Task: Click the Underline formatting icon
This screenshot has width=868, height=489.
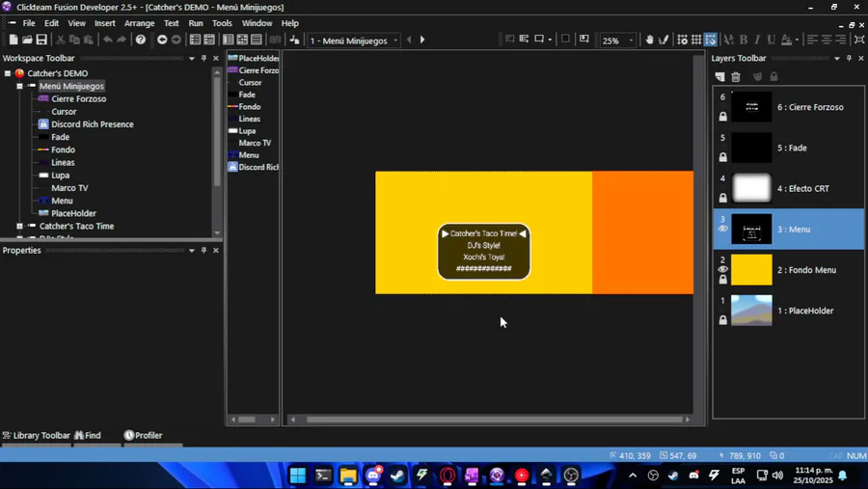Action: [x=771, y=40]
